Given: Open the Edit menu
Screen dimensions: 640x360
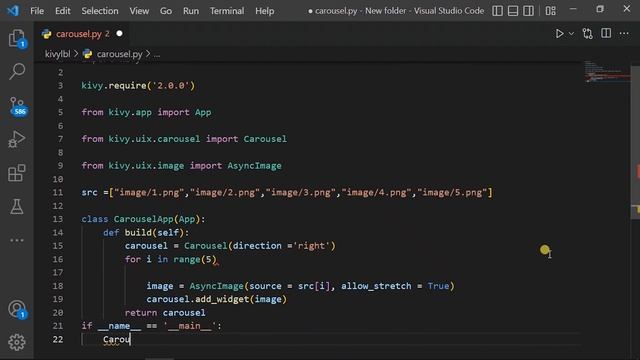Looking at the screenshot, I should tap(62, 11).
